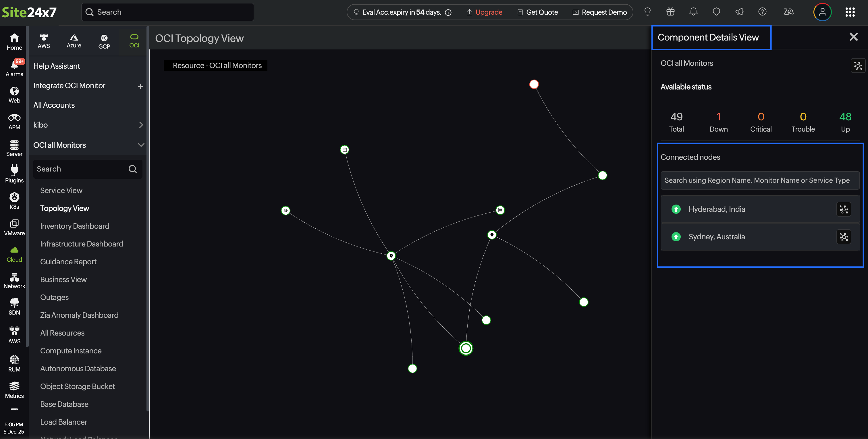
Task: Expand the kibo account chevron
Action: click(x=141, y=125)
